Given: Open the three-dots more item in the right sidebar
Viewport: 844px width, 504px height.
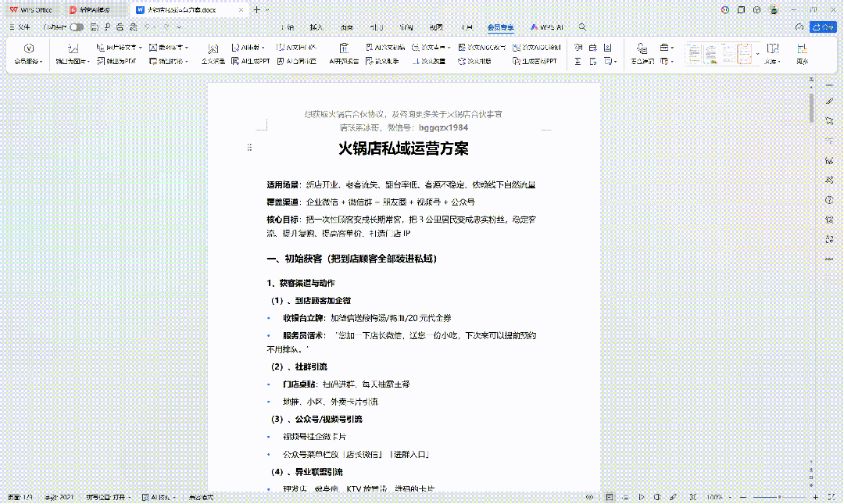Looking at the screenshot, I should [x=829, y=259].
